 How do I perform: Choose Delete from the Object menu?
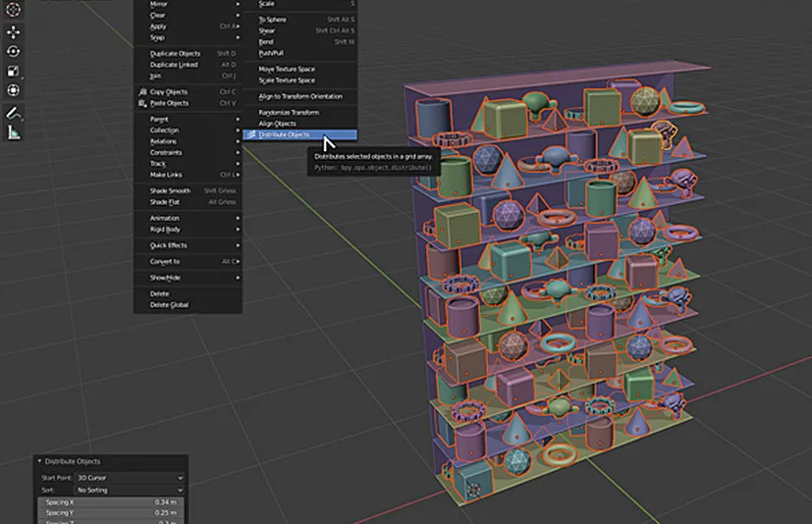point(188,293)
